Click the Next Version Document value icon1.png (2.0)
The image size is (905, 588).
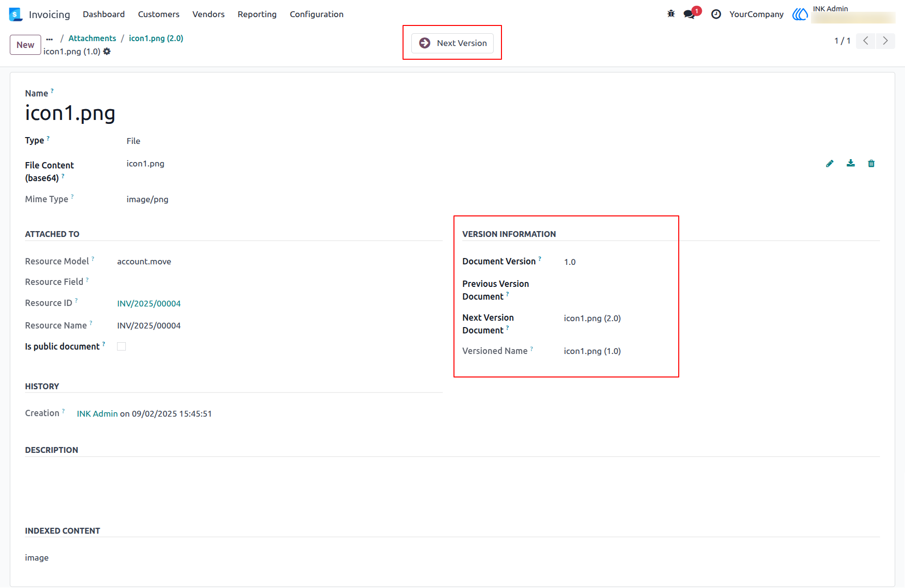pyautogui.click(x=592, y=318)
